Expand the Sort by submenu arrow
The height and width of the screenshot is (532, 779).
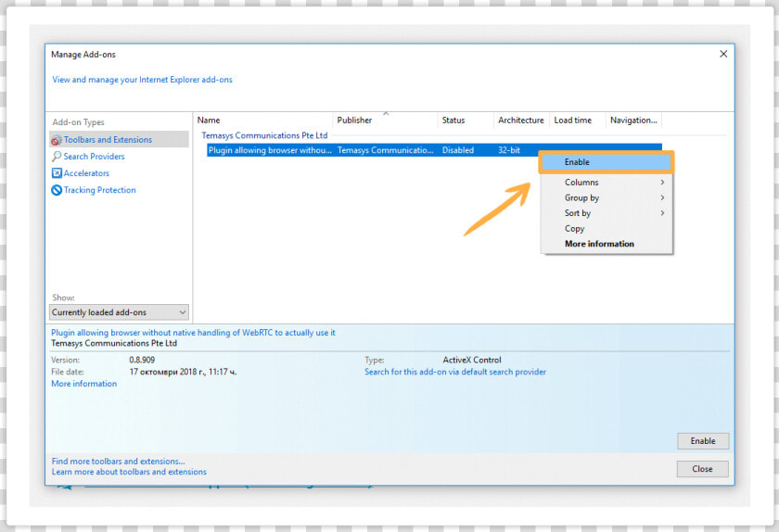662,213
